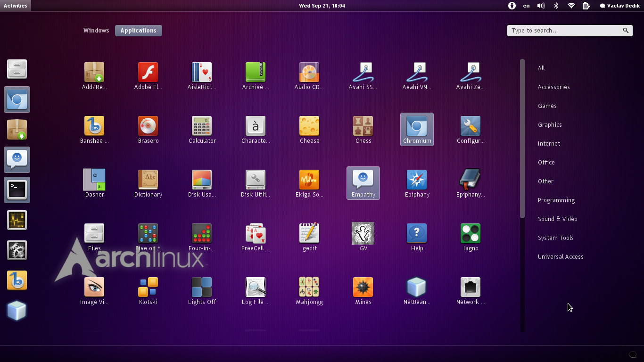Open Audio CD Extractor
Image resolution: width=644 pixels, height=362 pixels.
[x=309, y=76]
